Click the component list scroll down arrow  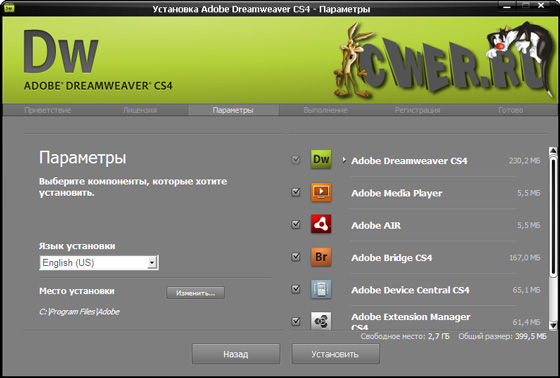tap(552, 325)
